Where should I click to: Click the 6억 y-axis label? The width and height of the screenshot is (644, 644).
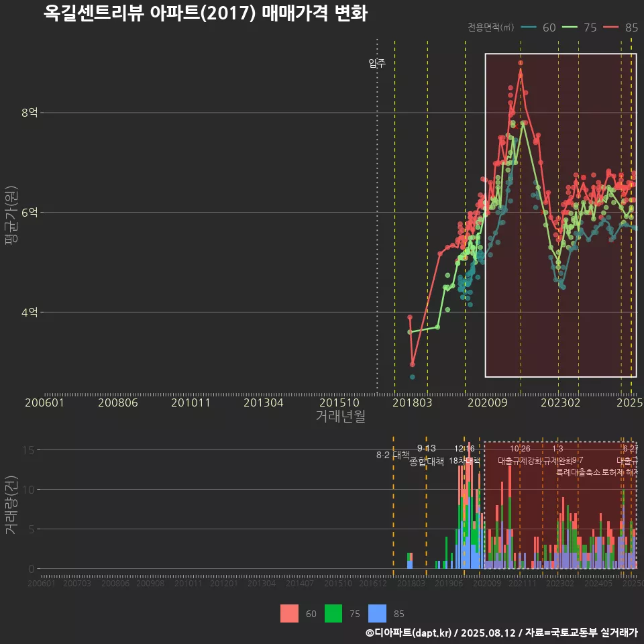(30, 213)
